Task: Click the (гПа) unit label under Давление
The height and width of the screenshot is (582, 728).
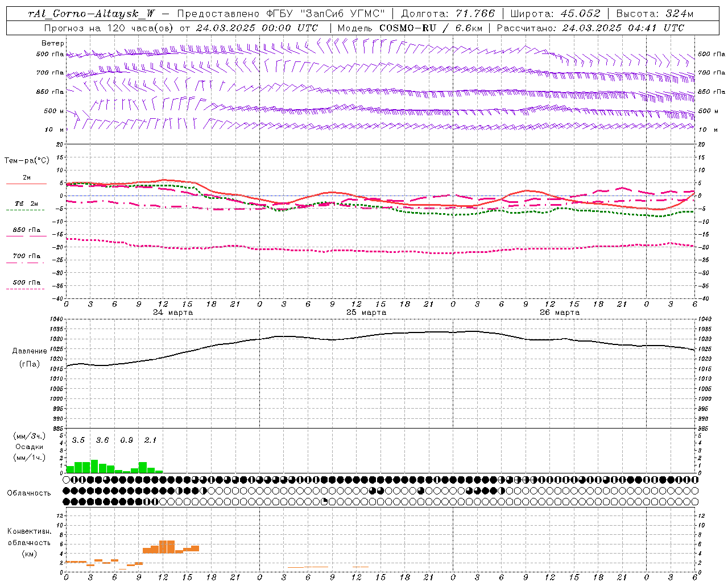Action: [x=30, y=364]
